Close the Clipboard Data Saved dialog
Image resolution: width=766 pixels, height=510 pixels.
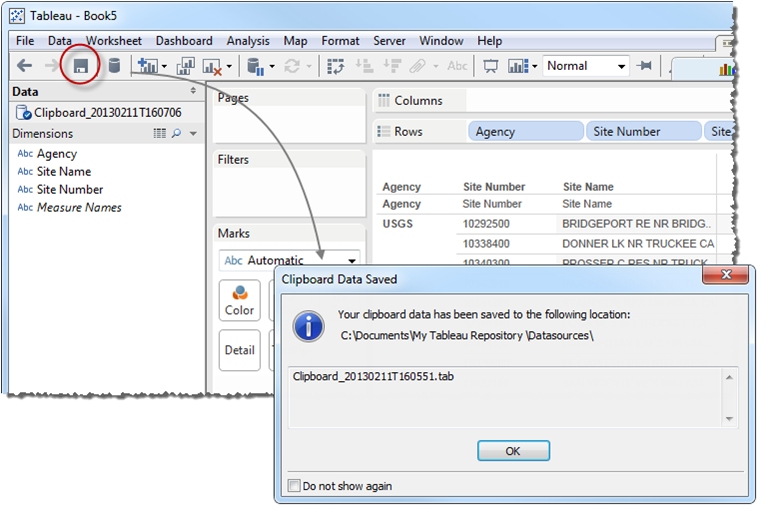[x=725, y=275]
